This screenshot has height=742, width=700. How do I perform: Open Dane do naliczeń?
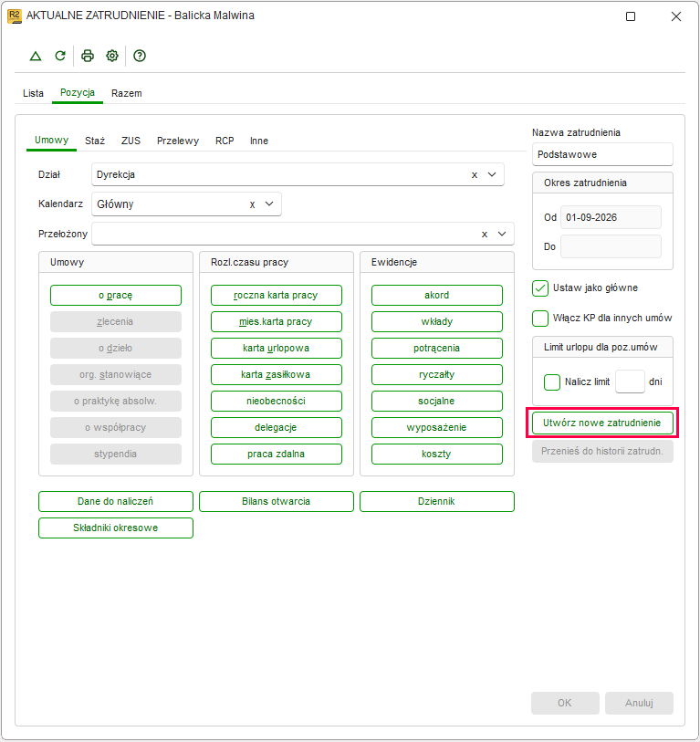[116, 502]
